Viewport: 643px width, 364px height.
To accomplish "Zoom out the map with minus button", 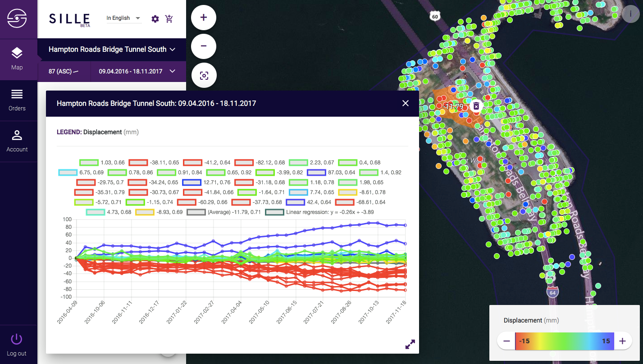I will (x=204, y=46).
